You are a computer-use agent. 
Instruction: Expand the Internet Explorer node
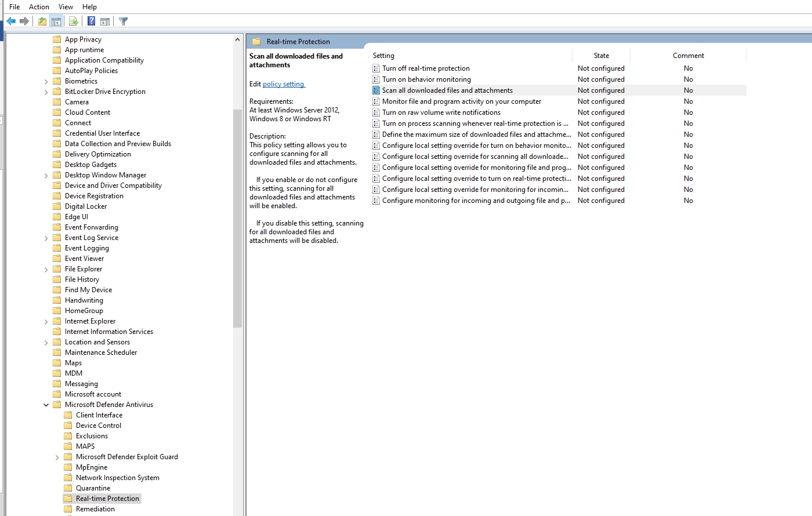pos(46,321)
